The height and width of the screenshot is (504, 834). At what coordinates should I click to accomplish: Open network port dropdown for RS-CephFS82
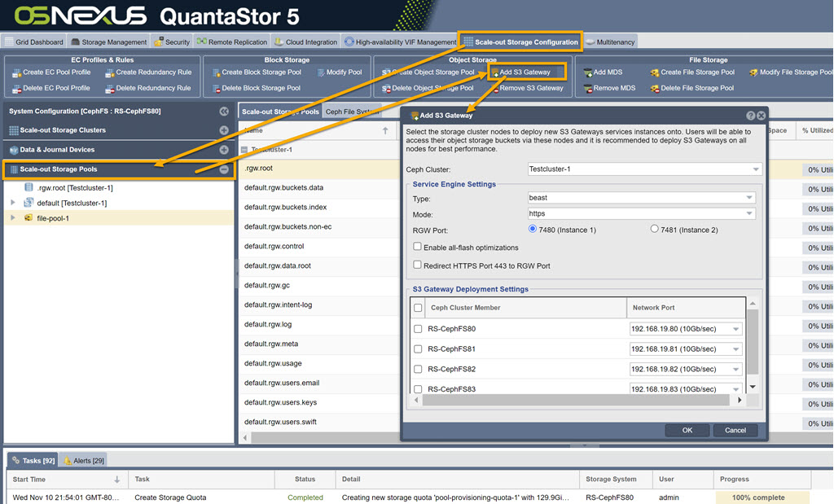coord(736,369)
